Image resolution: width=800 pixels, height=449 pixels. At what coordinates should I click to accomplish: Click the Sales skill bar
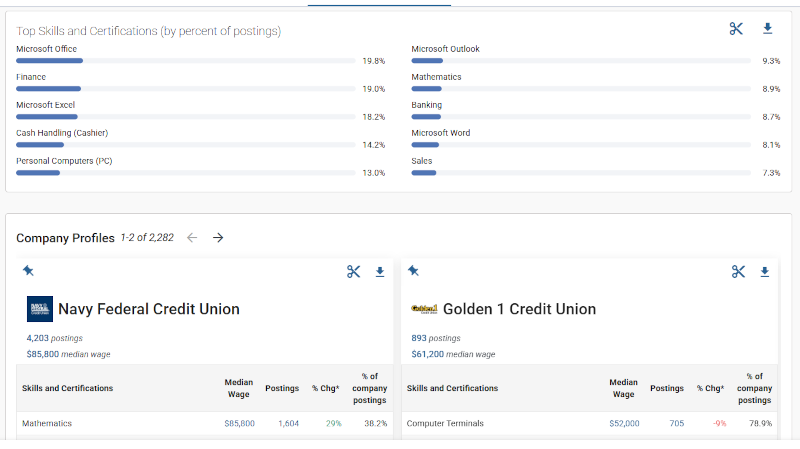point(581,173)
